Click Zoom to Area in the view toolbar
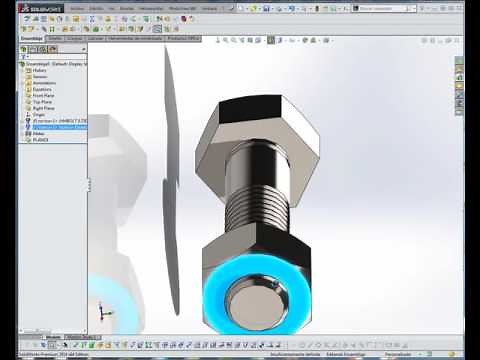480x360 pixels. [x=234, y=40]
